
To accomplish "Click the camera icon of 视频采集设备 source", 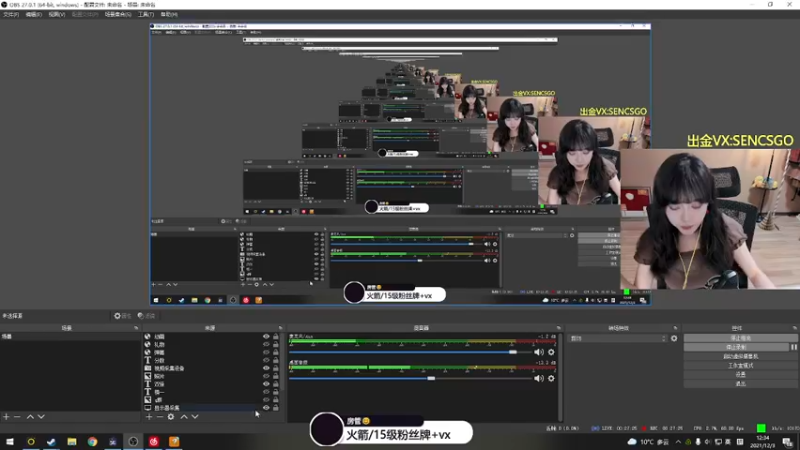I will (147, 368).
